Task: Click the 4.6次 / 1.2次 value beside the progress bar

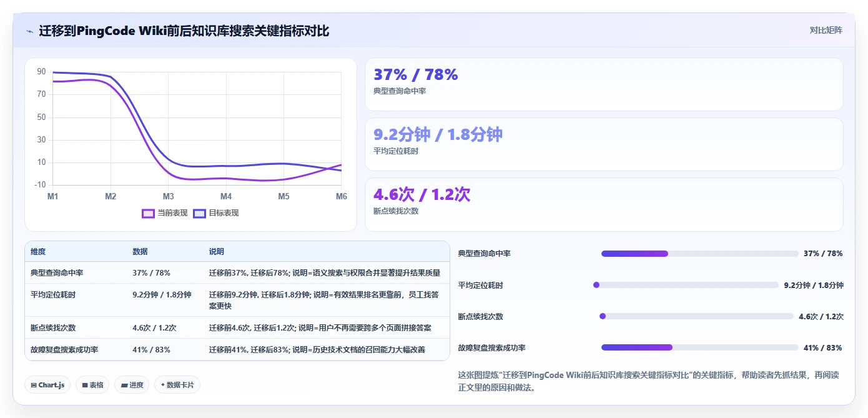Action: pos(821,317)
